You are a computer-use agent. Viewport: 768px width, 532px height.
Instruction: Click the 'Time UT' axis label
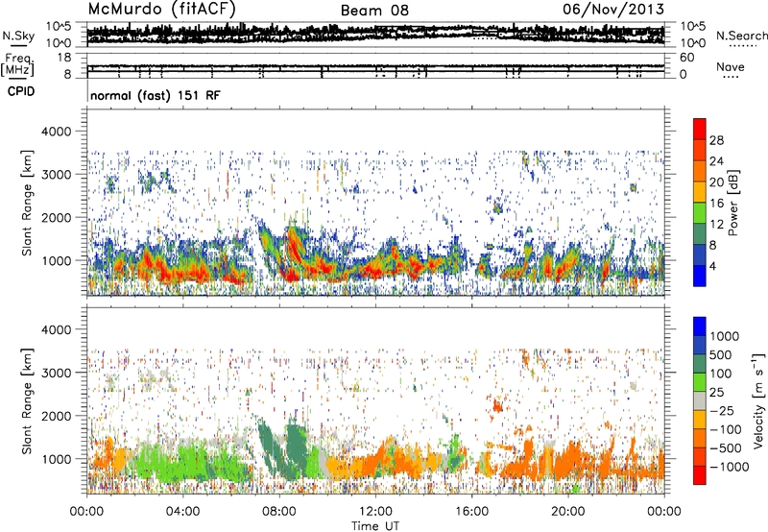pyautogui.click(x=375, y=526)
